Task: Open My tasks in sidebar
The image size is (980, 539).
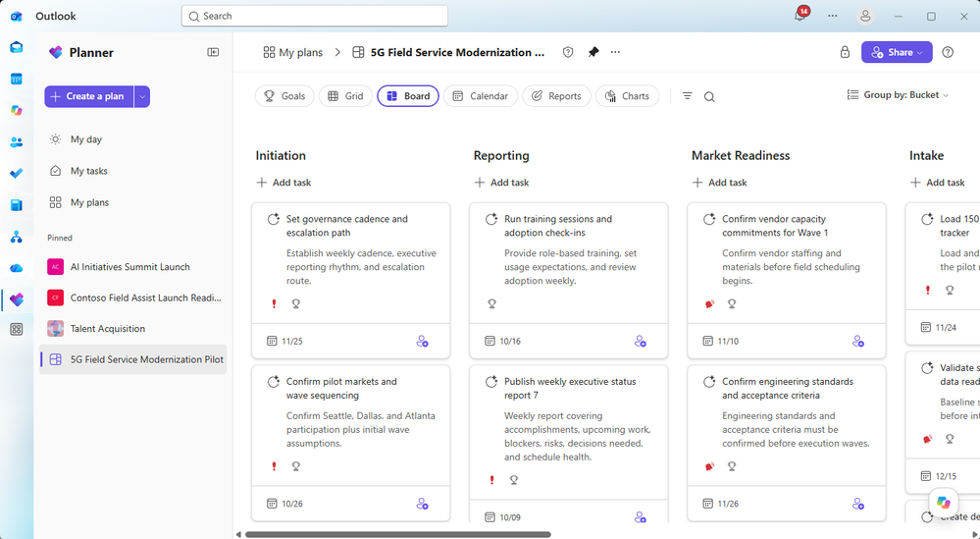Action: (x=133, y=171)
